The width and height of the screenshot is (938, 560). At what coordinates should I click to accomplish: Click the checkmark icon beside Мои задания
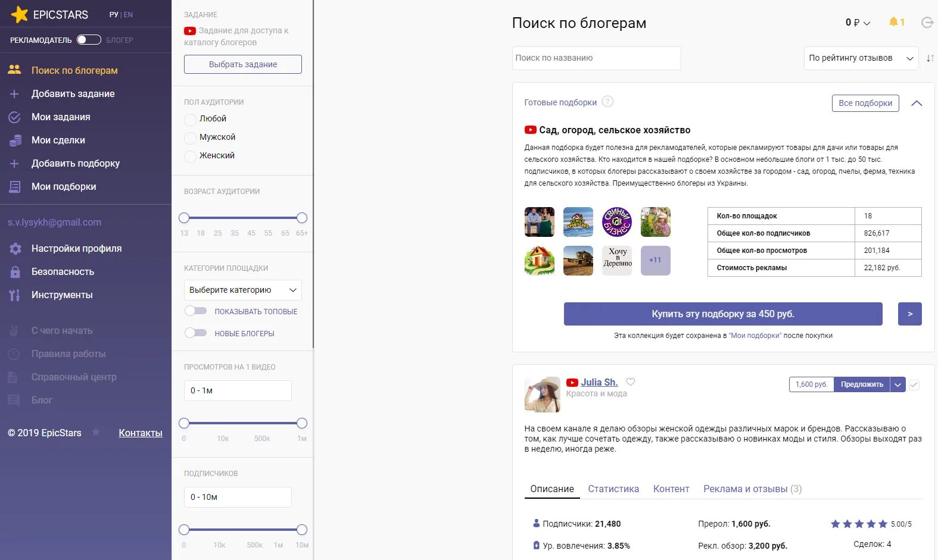click(x=14, y=117)
